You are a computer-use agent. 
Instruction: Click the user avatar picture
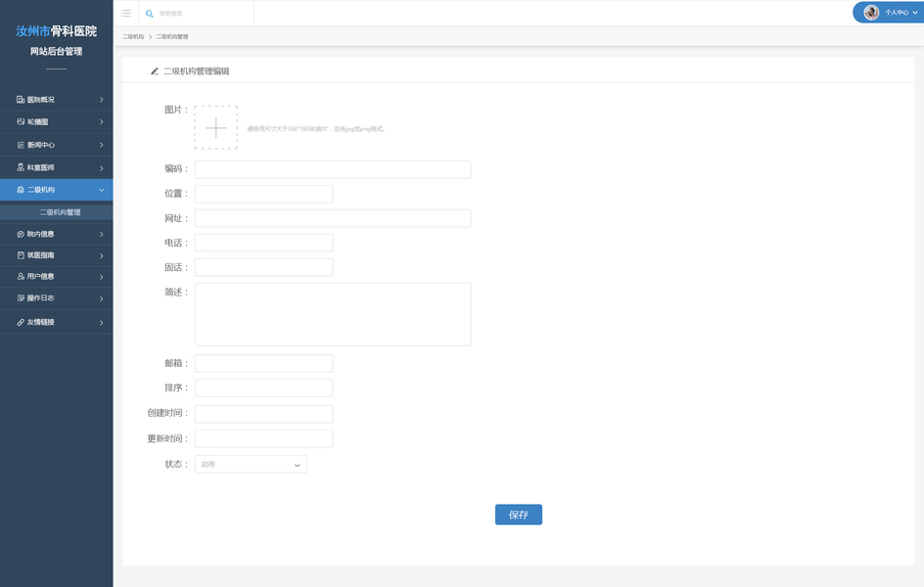click(871, 13)
